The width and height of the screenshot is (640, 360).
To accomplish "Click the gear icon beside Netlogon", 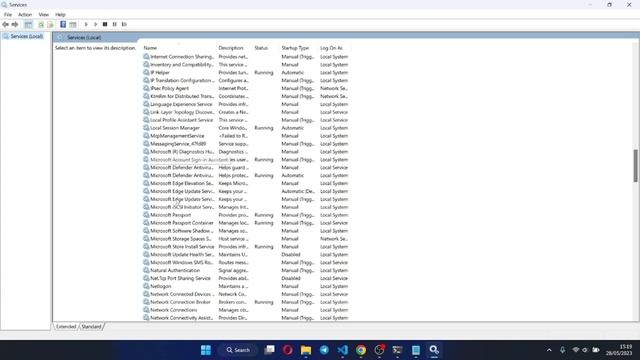I will tap(146, 286).
